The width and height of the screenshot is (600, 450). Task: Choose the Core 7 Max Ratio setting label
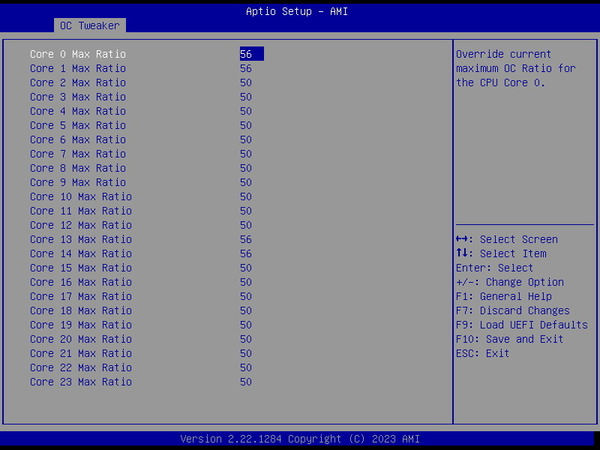78,154
